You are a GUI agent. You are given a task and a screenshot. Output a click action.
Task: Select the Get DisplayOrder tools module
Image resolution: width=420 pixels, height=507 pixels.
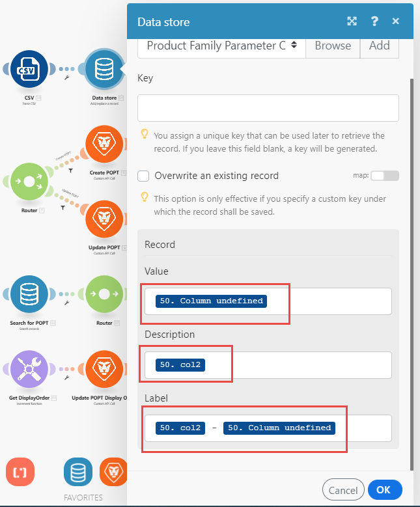pos(29,370)
